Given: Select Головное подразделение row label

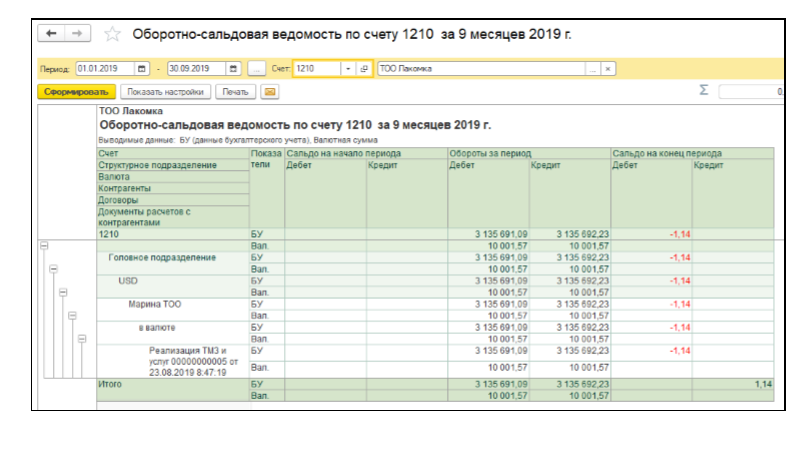Looking at the screenshot, I should pos(162,257).
